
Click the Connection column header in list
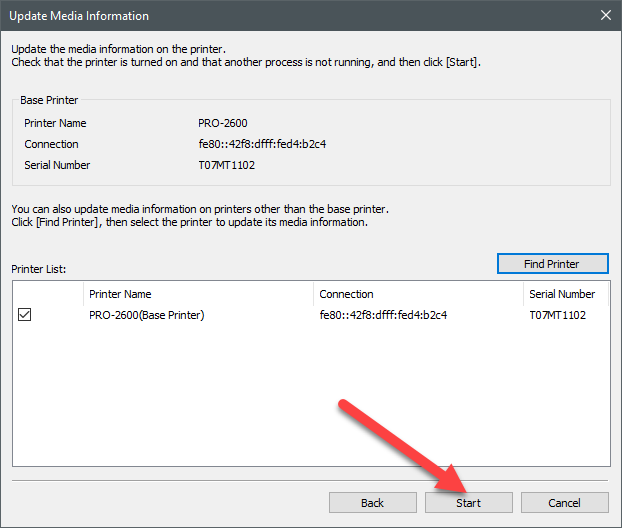[x=417, y=294]
